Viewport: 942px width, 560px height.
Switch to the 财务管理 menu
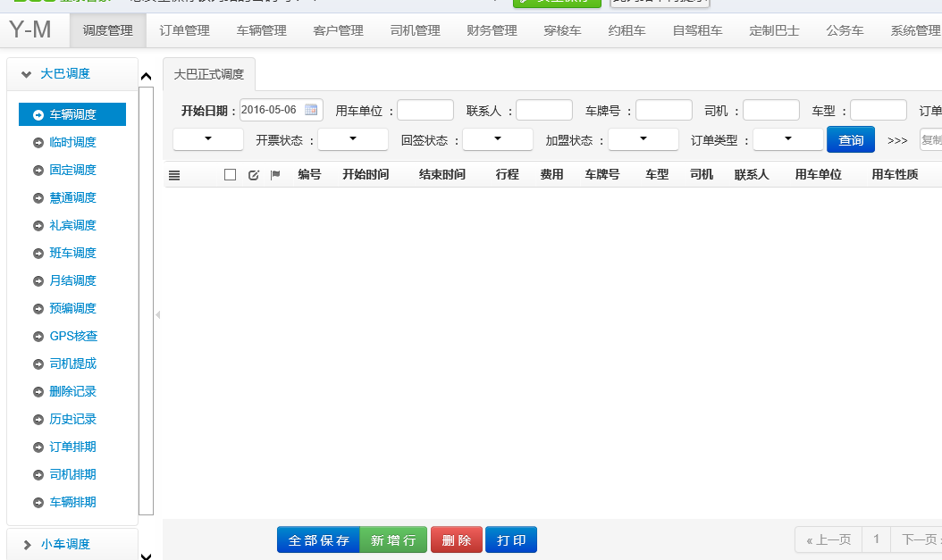(x=492, y=30)
